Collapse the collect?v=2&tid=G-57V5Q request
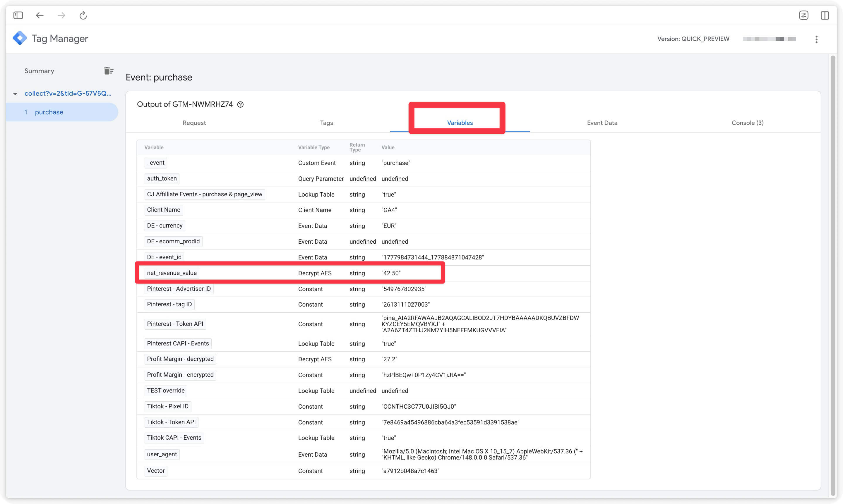This screenshot has width=843, height=504. [x=15, y=94]
